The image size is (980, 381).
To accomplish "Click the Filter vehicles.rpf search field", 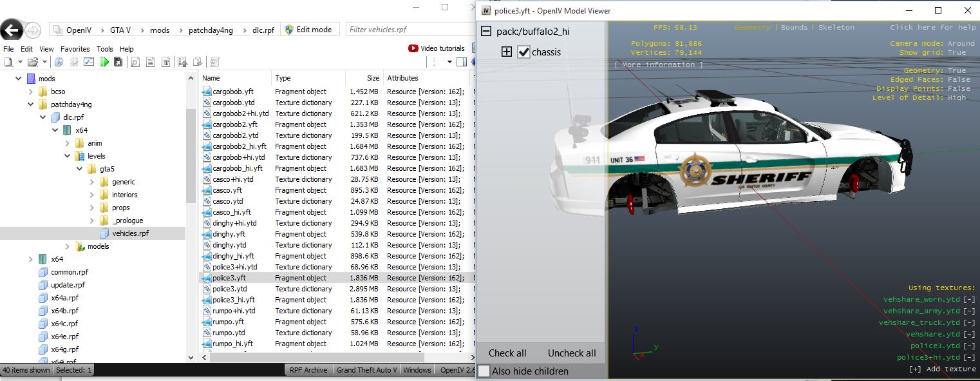I will pyautogui.click(x=408, y=30).
